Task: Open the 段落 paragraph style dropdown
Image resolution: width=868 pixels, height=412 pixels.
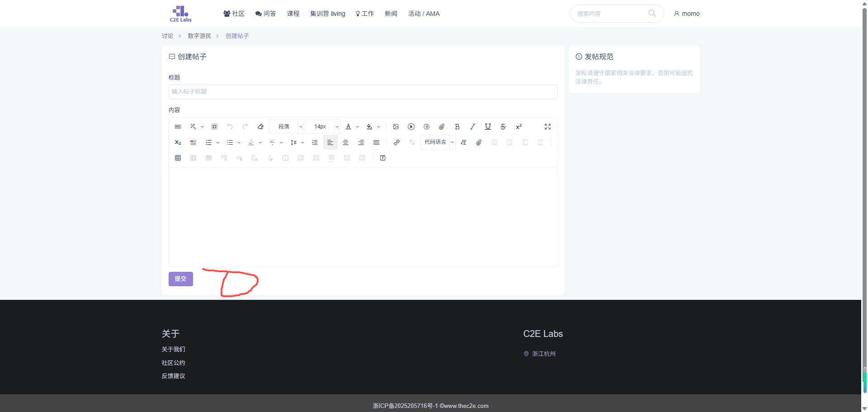Action: pos(287,127)
